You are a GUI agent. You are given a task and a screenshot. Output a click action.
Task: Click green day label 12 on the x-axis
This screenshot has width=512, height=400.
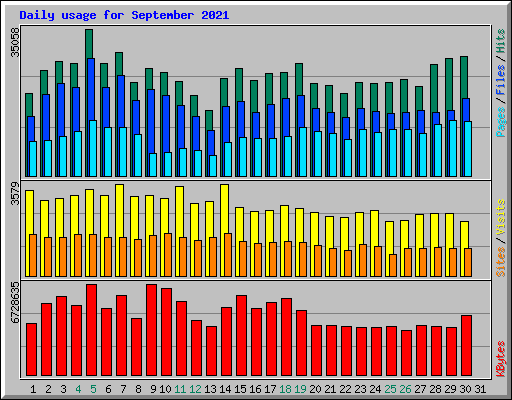(195, 389)
